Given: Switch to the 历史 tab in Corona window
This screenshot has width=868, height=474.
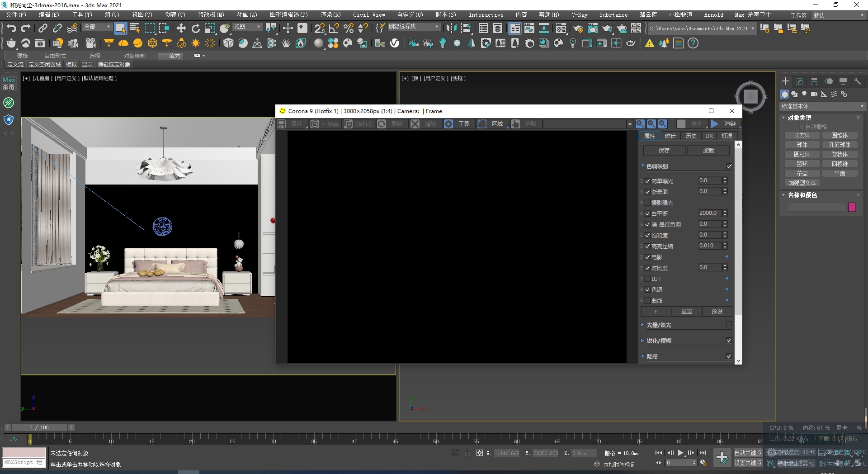Looking at the screenshot, I should pyautogui.click(x=691, y=136).
